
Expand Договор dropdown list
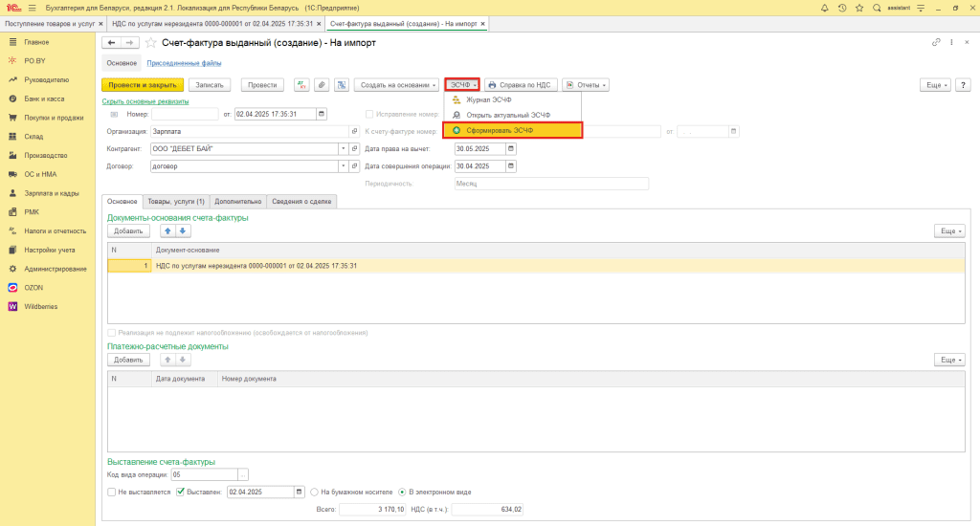click(344, 166)
